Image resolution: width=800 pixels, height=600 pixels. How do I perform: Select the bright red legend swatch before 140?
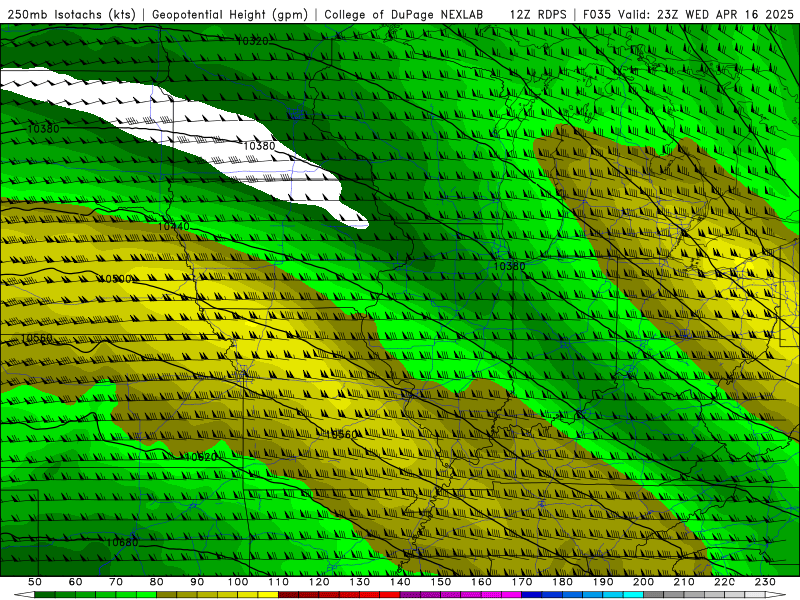pos(390,595)
